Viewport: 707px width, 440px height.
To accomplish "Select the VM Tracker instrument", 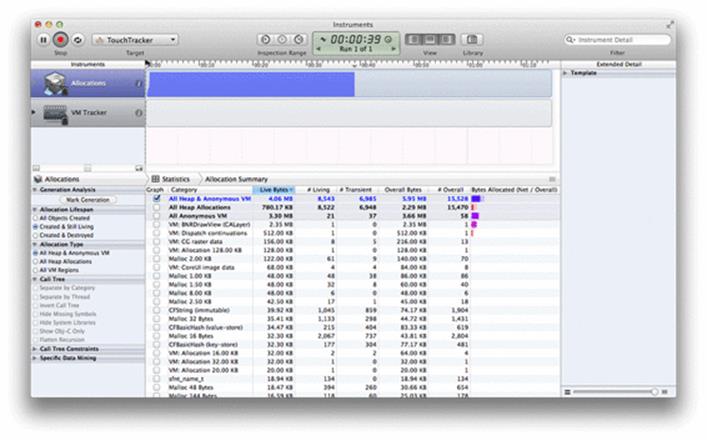I will pos(88,113).
